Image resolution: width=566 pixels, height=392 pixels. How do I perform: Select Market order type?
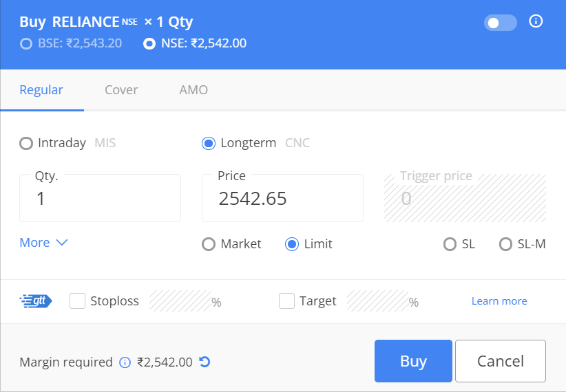[x=208, y=244]
